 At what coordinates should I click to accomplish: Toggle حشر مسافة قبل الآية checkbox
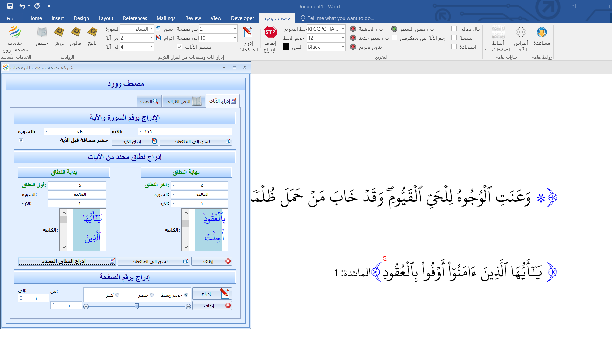(x=21, y=140)
